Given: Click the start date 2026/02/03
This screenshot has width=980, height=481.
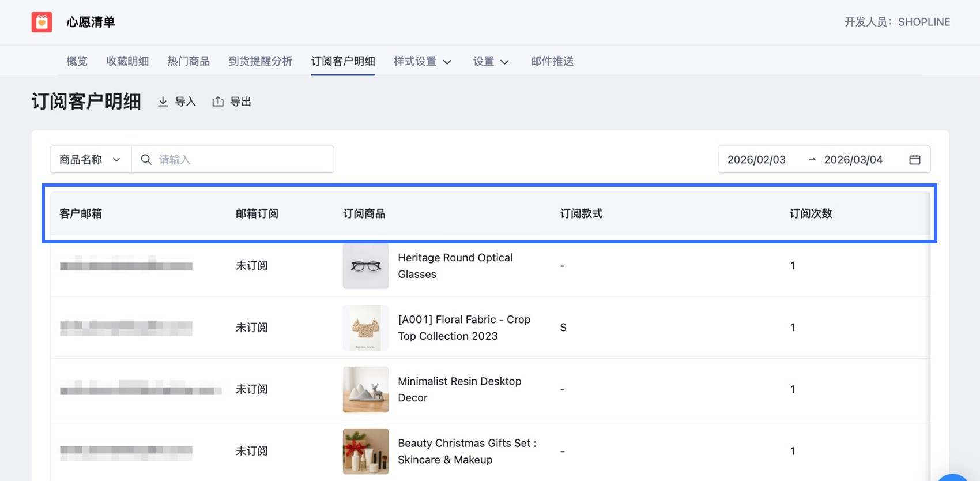Looking at the screenshot, I should [756, 160].
